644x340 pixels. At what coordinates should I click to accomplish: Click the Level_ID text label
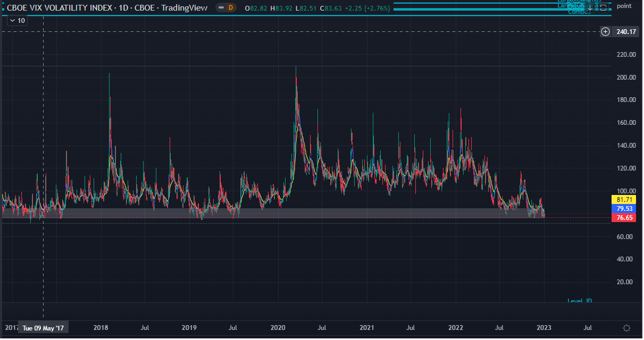pyautogui.click(x=580, y=301)
